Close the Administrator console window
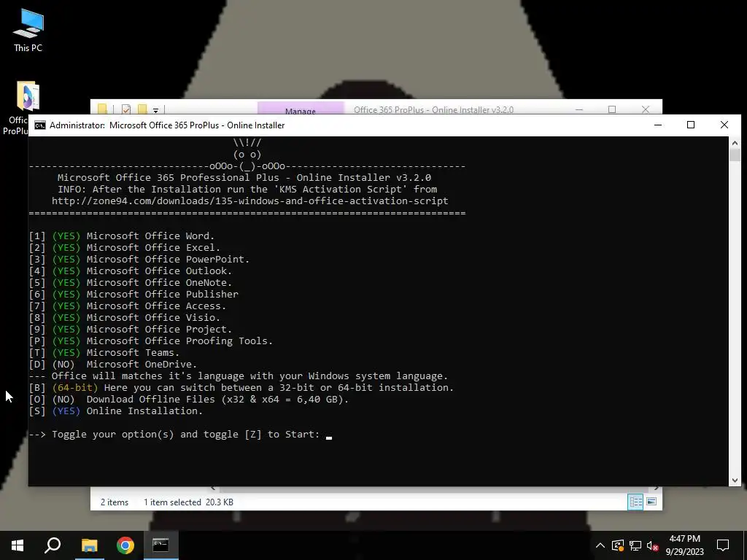This screenshot has width=747, height=560. [724, 125]
